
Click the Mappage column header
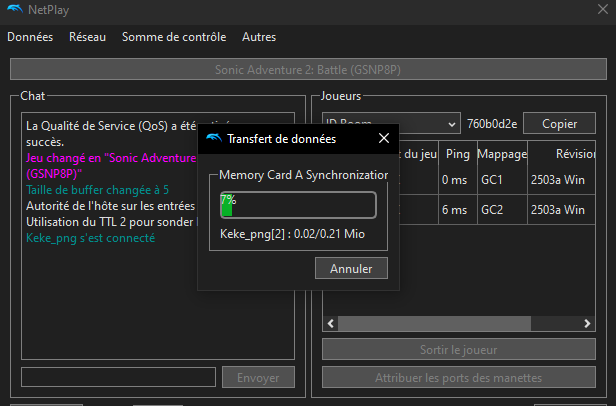(502, 154)
